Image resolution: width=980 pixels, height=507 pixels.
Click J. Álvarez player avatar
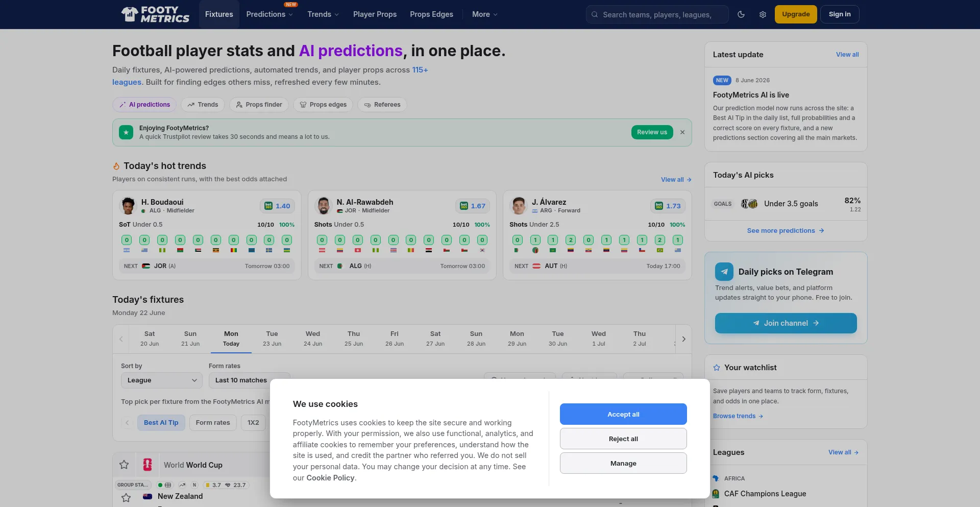[519, 206]
